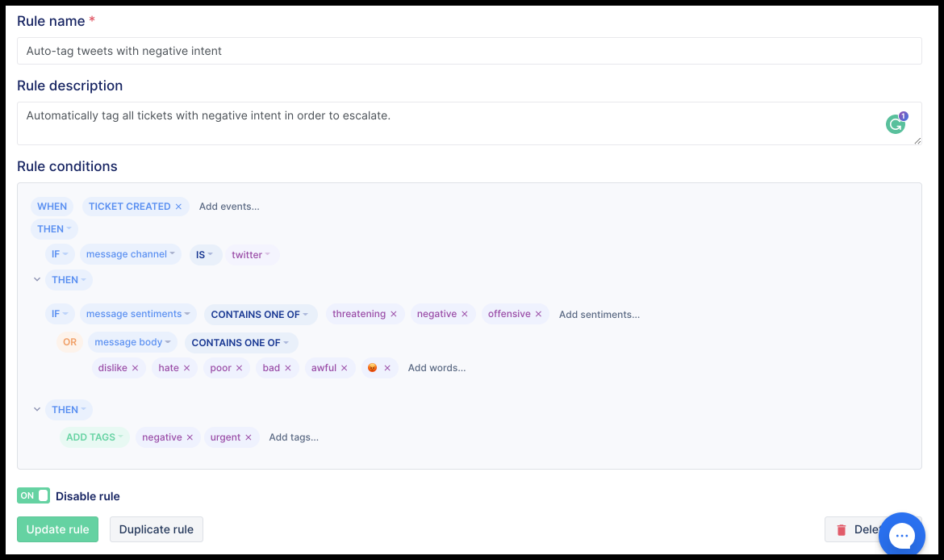Toggle the Disable rule switch
This screenshot has height=560, width=944.
pos(33,495)
